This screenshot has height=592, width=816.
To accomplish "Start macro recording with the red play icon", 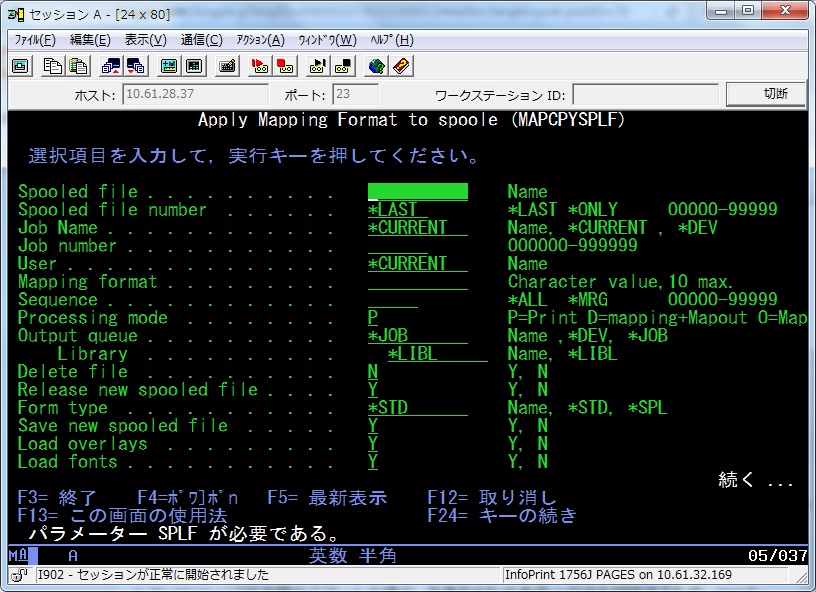I will (x=260, y=66).
